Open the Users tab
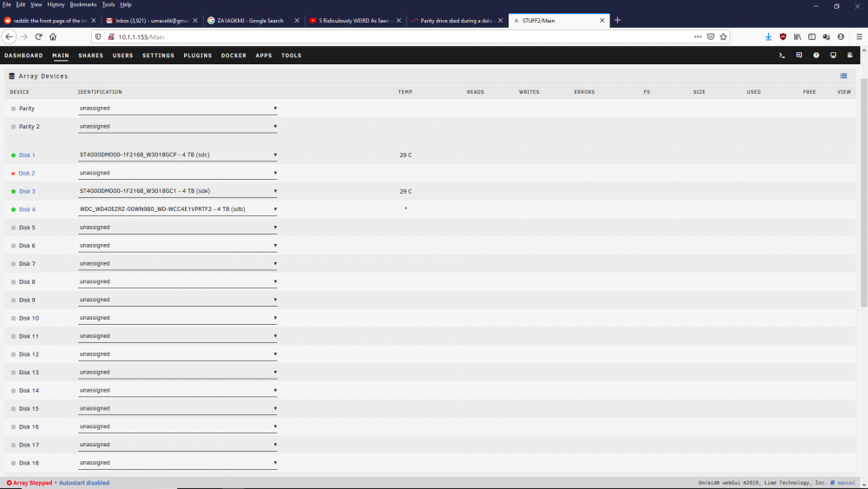Screen dimensions: 868x489 point(123,56)
